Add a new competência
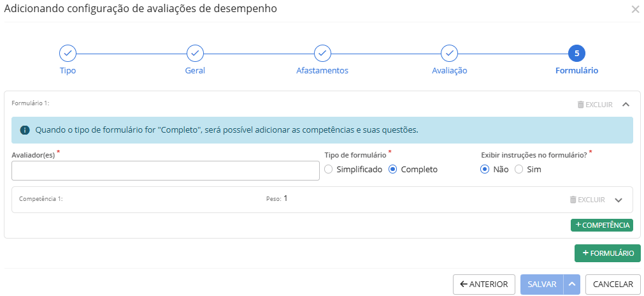This screenshot has width=644, height=296. (x=601, y=225)
